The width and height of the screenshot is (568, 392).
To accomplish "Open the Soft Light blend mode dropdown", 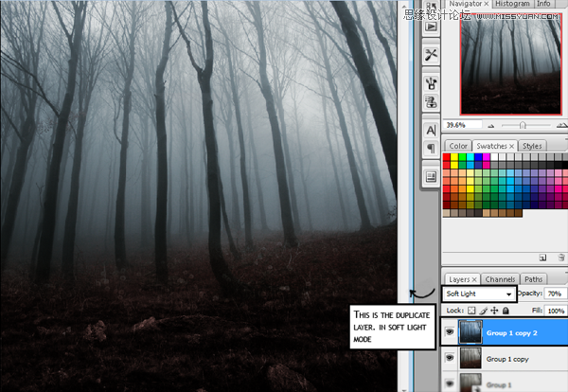I will coord(479,294).
